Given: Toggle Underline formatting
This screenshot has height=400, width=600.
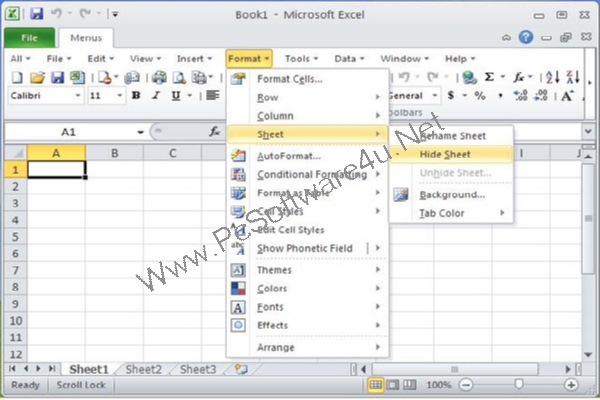Looking at the screenshot, I should (x=176, y=95).
